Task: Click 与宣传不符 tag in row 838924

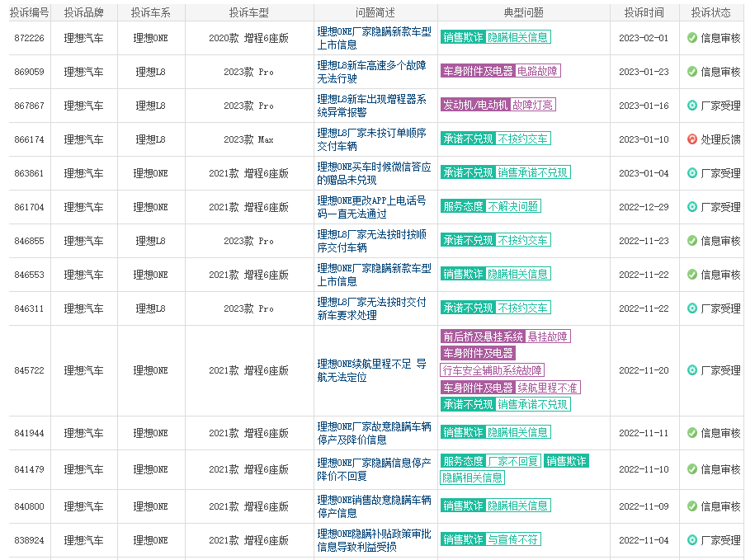Action: [512, 539]
